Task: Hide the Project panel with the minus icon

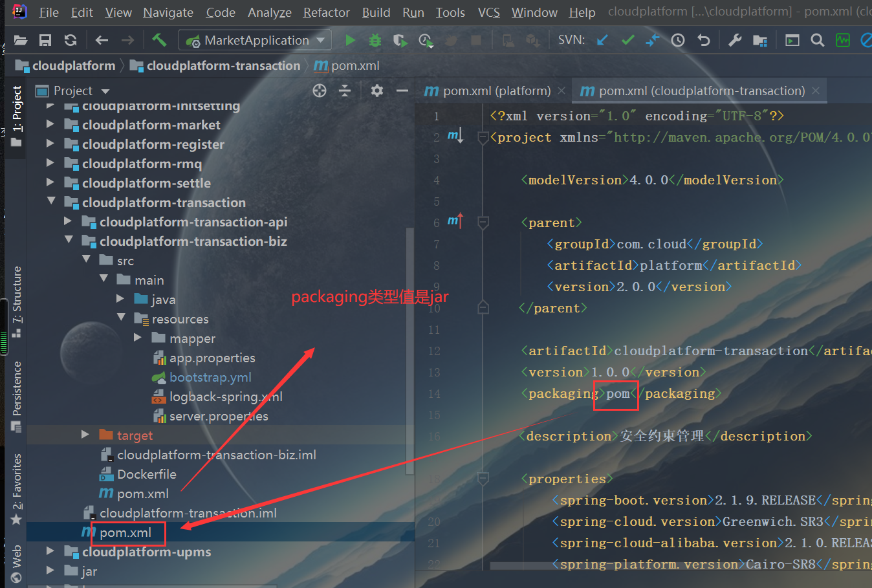Action: coord(402,91)
